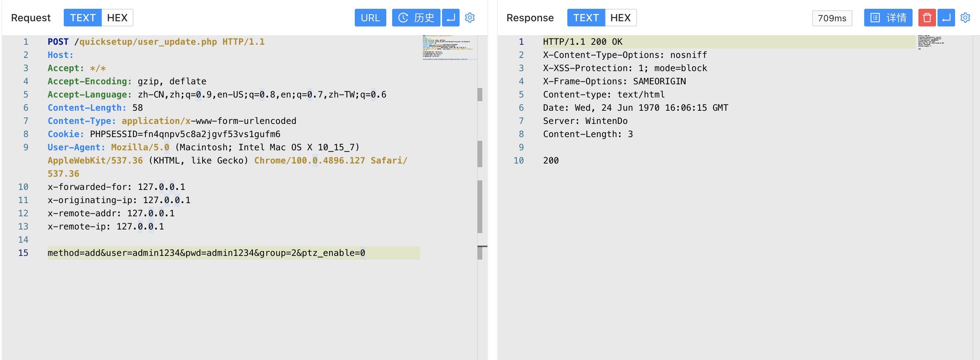980x360 pixels.
Task: Click the Accept-Language header line
Action: 217,95
